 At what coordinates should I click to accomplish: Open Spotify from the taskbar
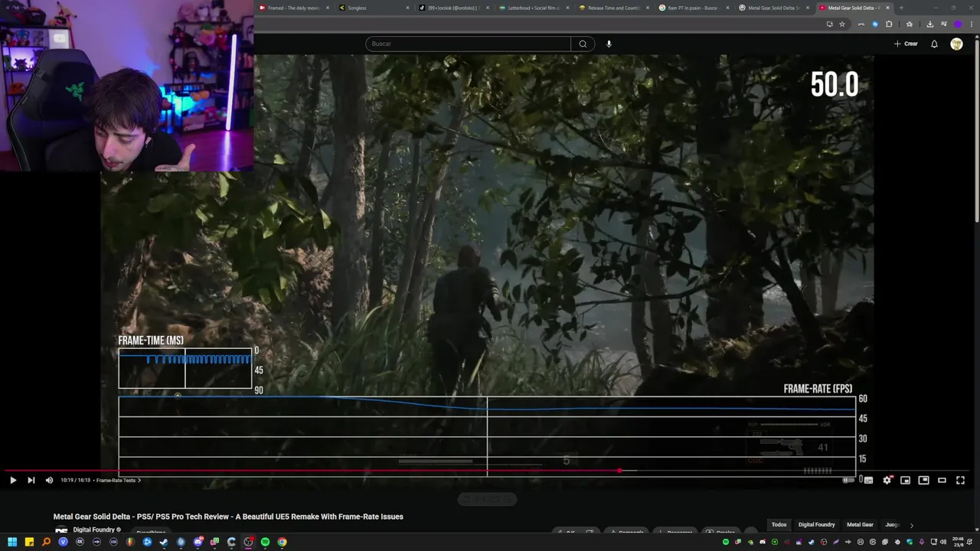tap(265, 542)
